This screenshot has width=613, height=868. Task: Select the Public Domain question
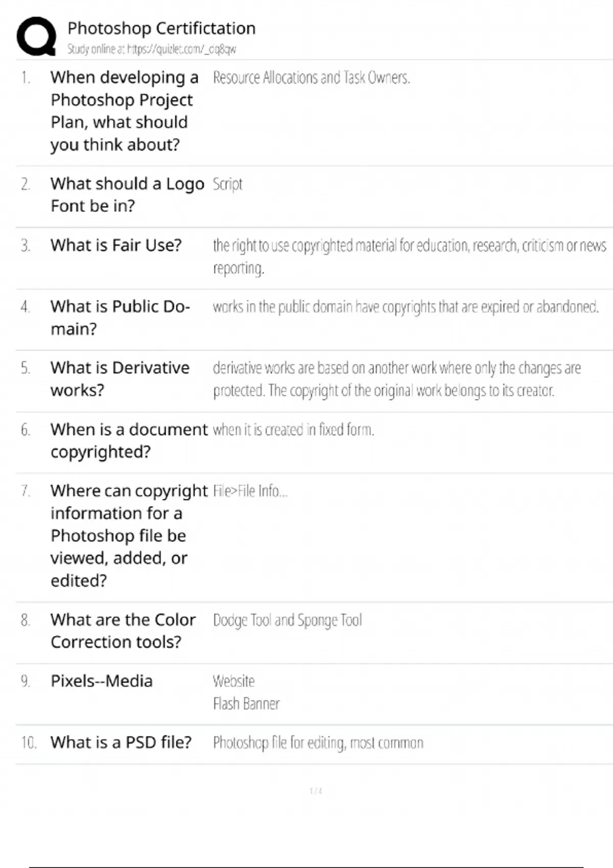tap(120, 318)
